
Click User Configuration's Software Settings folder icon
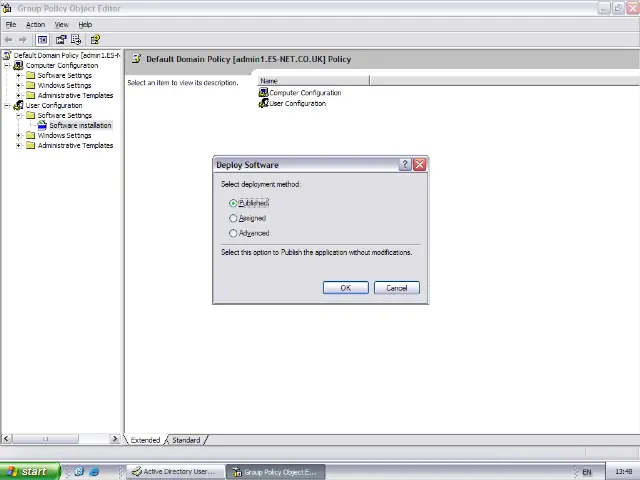pyautogui.click(x=31, y=115)
